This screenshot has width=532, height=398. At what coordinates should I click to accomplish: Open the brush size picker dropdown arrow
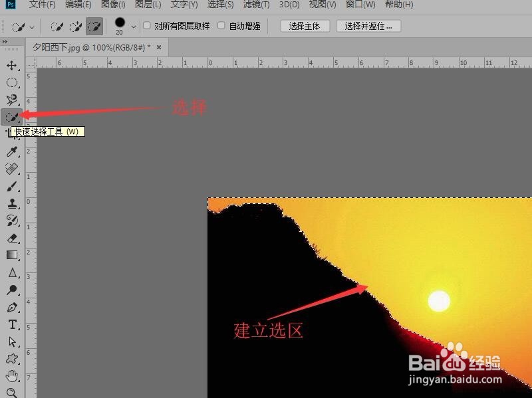[x=134, y=27]
